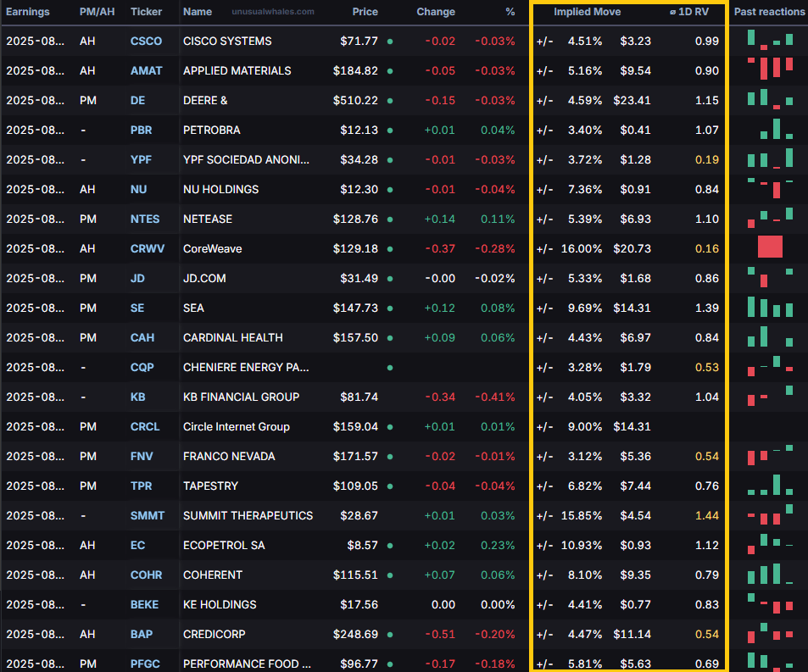Open the BAP ticker link
The image size is (808, 672).
142,635
